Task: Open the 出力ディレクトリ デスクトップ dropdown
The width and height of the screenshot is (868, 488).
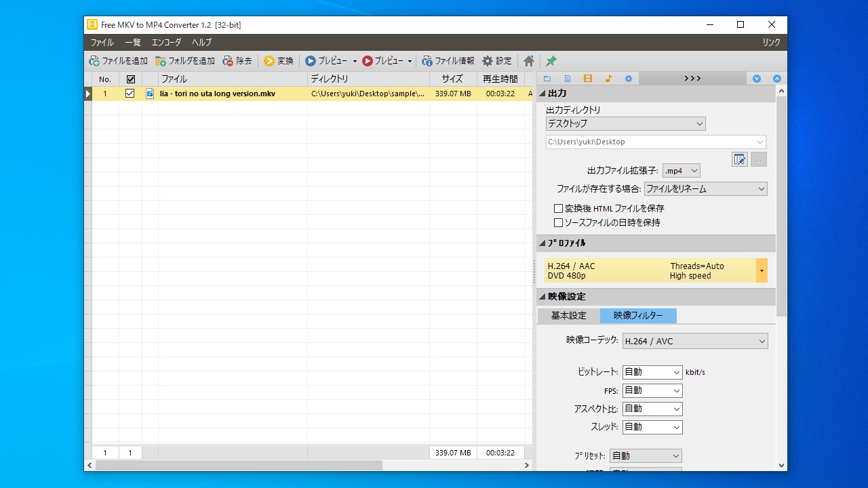Action: click(x=625, y=124)
